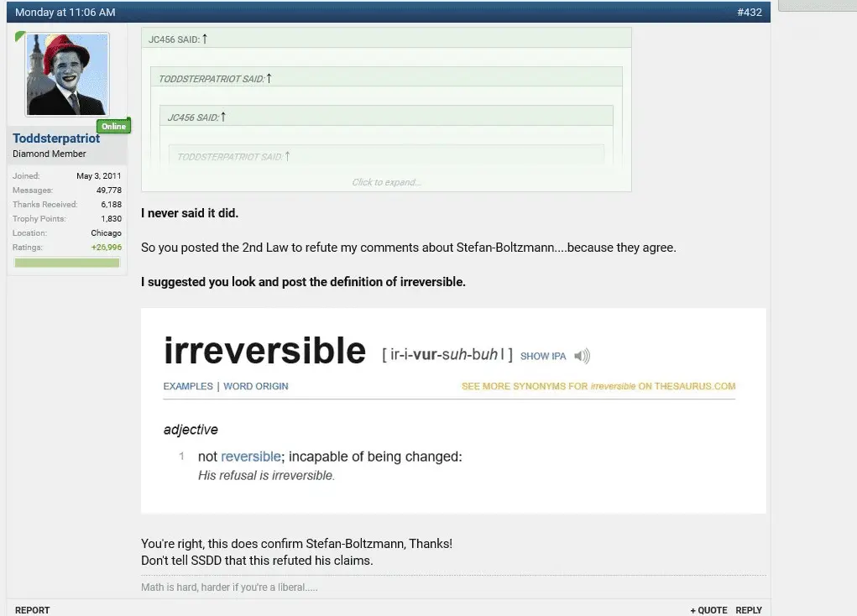Viewport: 857px width, 616px height.
Task: Follow the arrow beside first TODDSTERPATRIOT SAID quote
Action: point(269,78)
